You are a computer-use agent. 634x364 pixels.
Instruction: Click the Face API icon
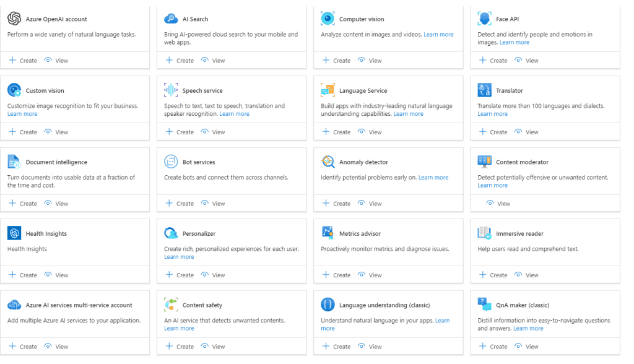tap(484, 19)
